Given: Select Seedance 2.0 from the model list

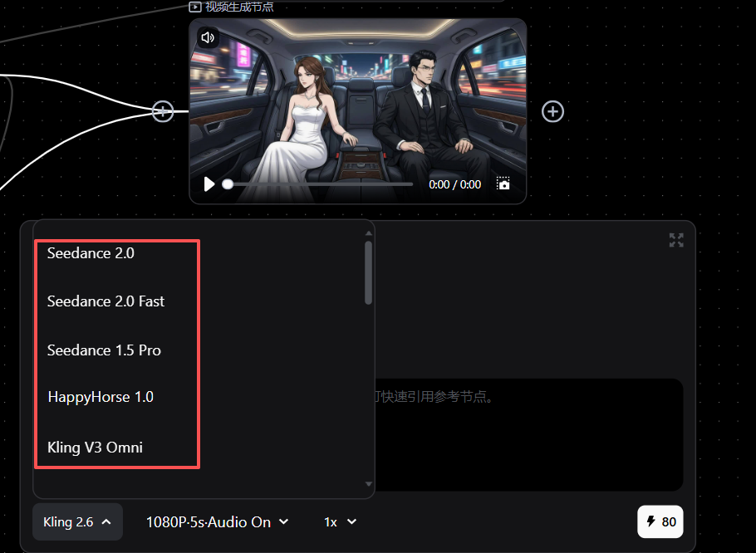Looking at the screenshot, I should (91, 253).
